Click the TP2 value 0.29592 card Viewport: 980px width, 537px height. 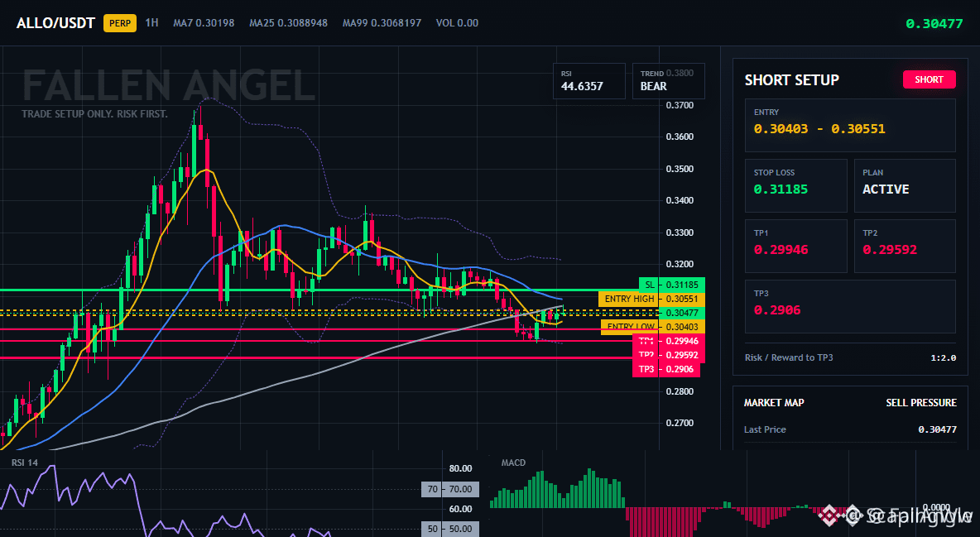click(x=905, y=246)
